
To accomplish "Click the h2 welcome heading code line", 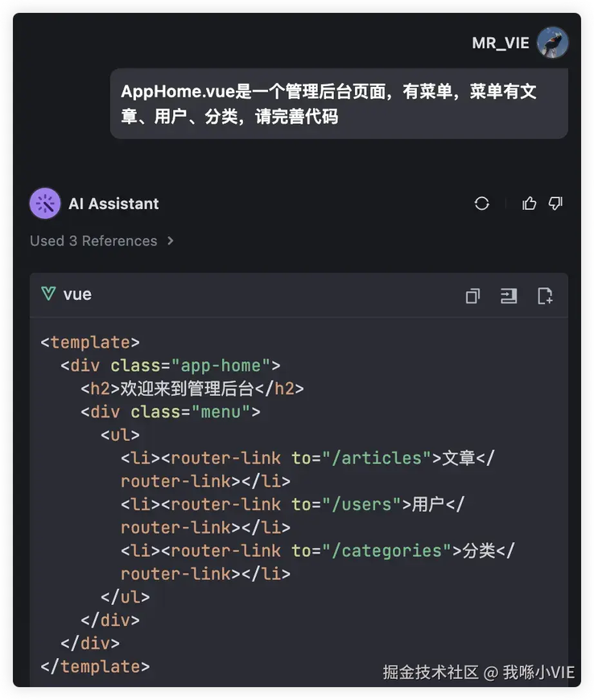I will (192, 389).
